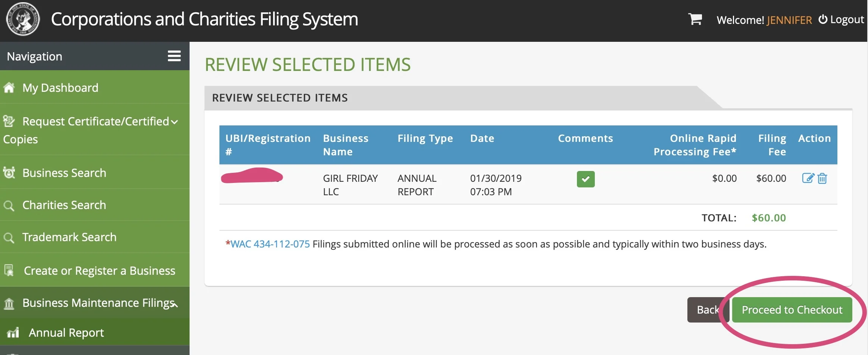
Task: Click the home icon beside My Dashboard
Action: tap(9, 88)
